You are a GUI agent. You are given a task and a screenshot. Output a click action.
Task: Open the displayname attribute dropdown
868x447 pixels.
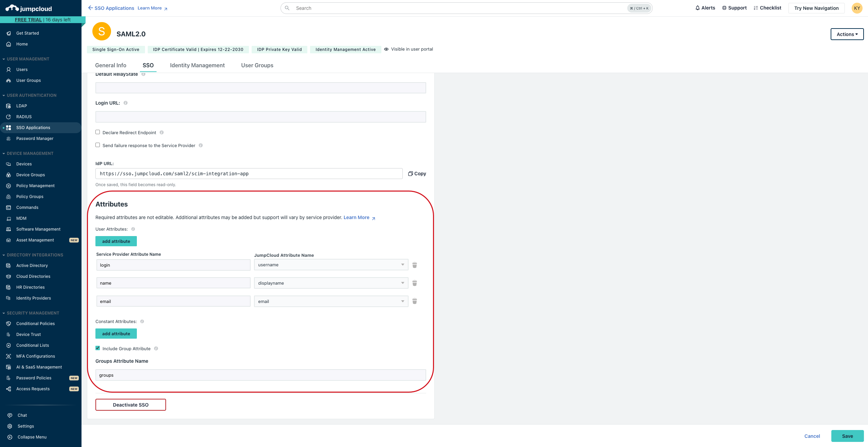point(331,283)
